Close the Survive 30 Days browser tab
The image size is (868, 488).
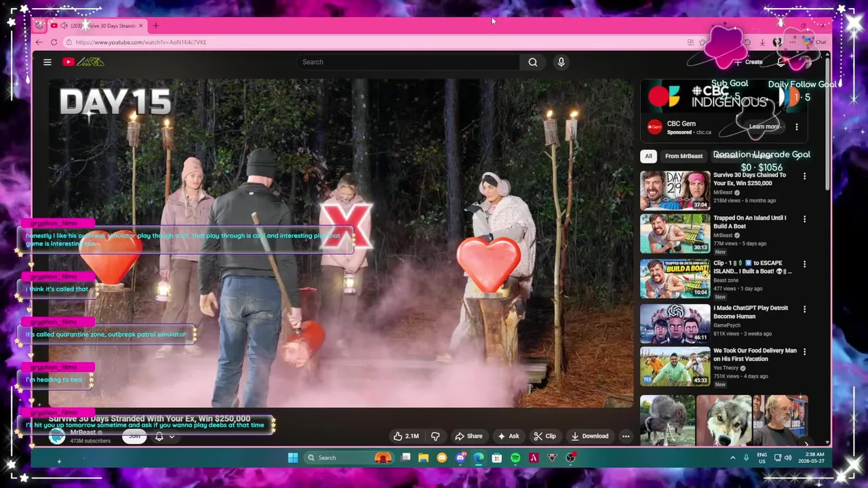140,26
